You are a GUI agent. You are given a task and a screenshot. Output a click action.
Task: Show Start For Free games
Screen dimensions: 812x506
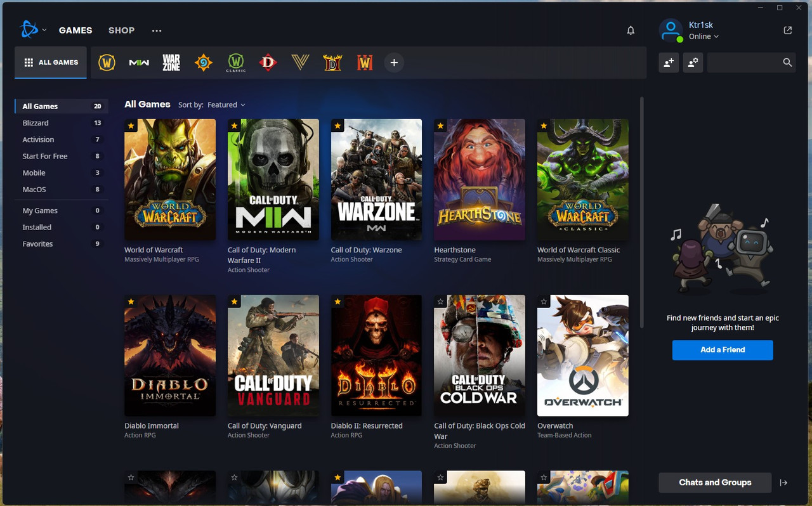[x=62, y=156]
